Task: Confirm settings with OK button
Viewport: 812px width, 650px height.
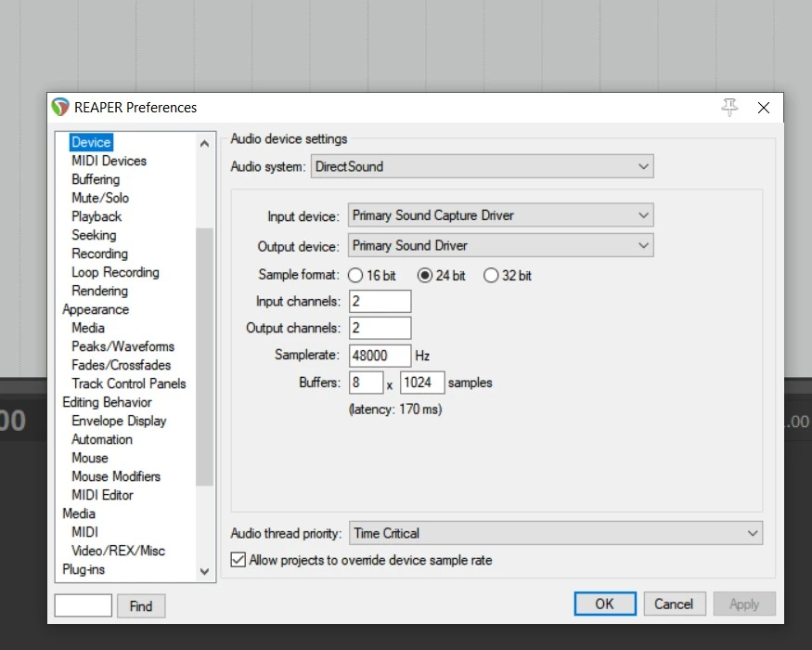Action: click(x=605, y=604)
